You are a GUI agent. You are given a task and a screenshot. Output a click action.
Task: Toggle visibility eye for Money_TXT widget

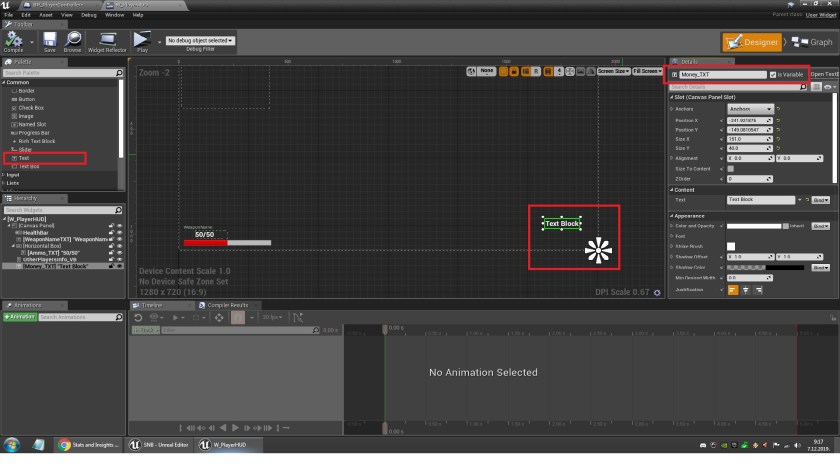pos(120,266)
